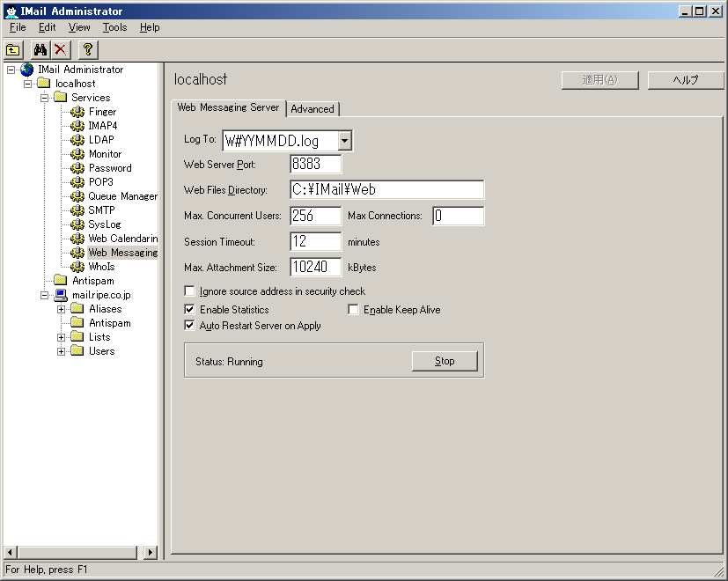Uncheck Auto Restart Server on Apply
This screenshot has width=728, height=581.
[189, 325]
